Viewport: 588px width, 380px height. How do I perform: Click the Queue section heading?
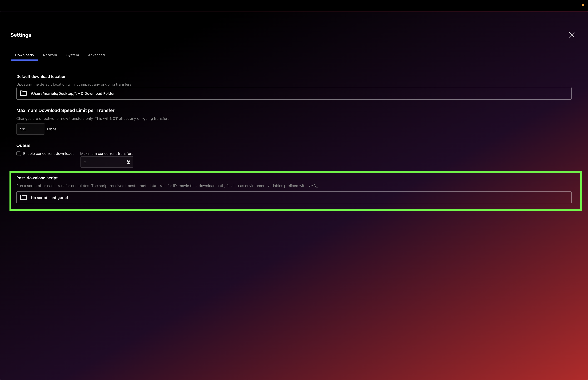coord(23,145)
